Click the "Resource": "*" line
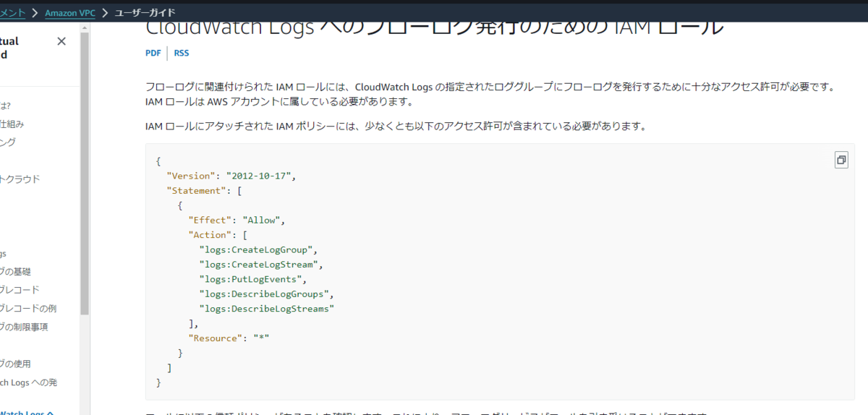 (229, 338)
